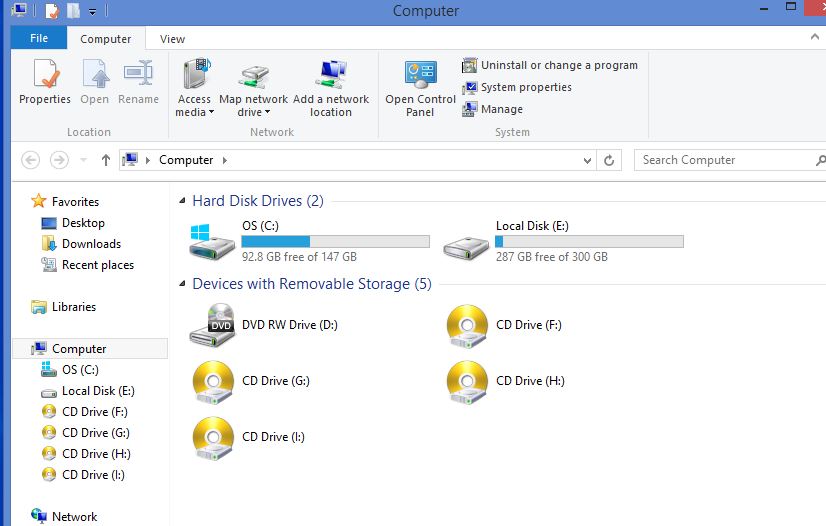Click the Manage icon in System group

click(x=470, y=109)
